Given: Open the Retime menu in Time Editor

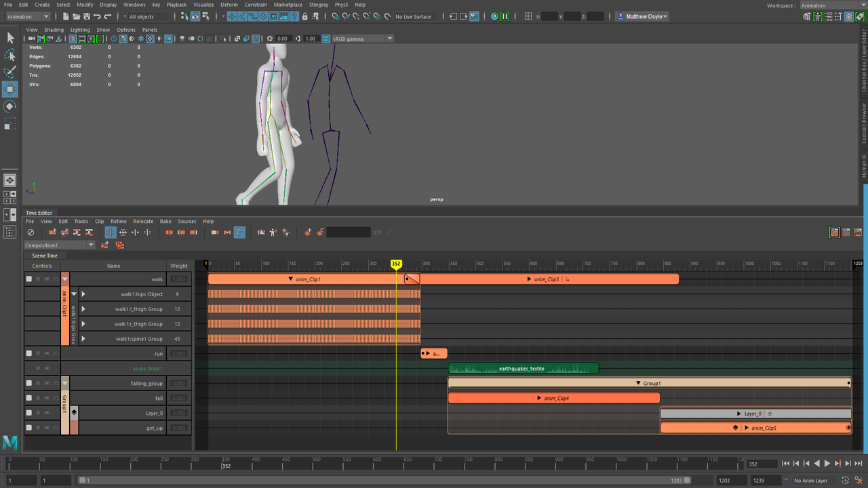Looking at the screenshot, I should tap(119, 221).
